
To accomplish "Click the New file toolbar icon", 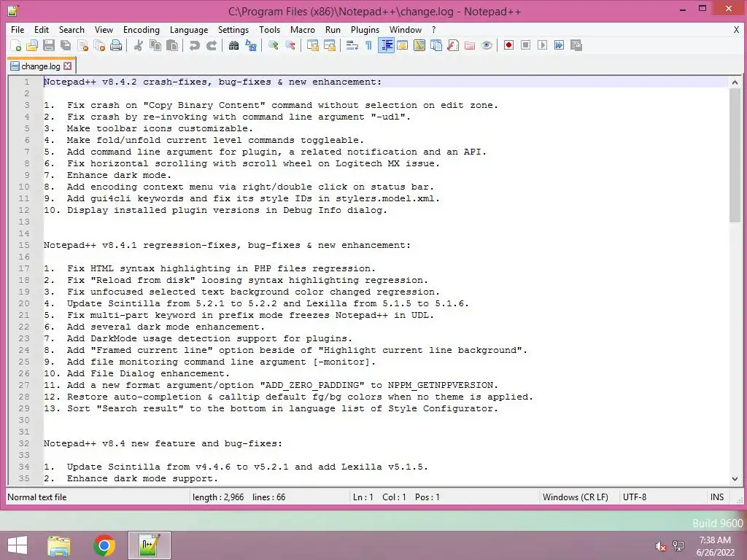I will point(16,46).
